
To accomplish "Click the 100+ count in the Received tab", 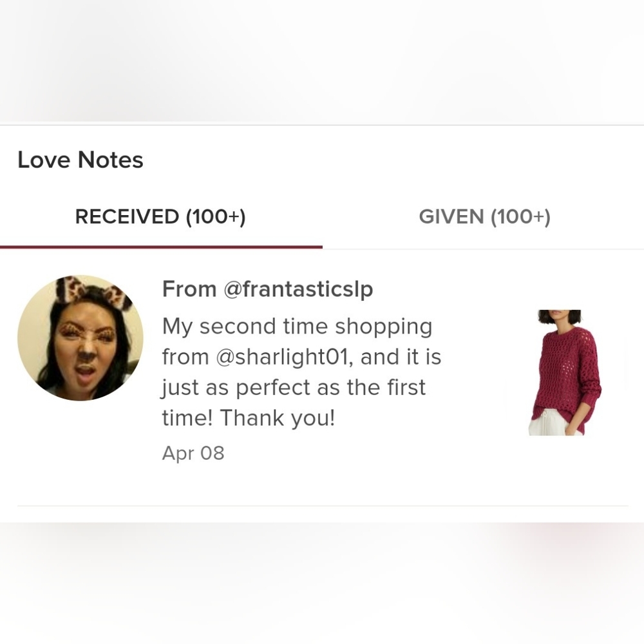I will click(x=216, y=216).
